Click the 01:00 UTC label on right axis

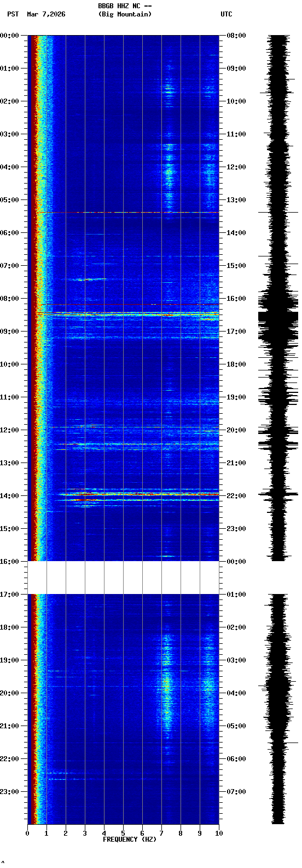coord(236,595)
